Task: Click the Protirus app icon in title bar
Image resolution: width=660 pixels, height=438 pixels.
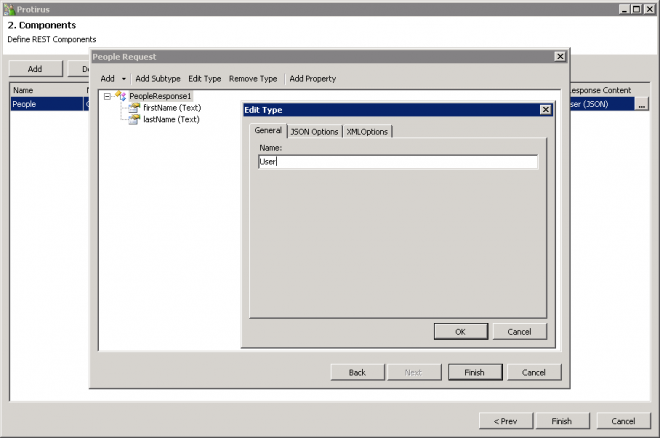Action: 9,9
